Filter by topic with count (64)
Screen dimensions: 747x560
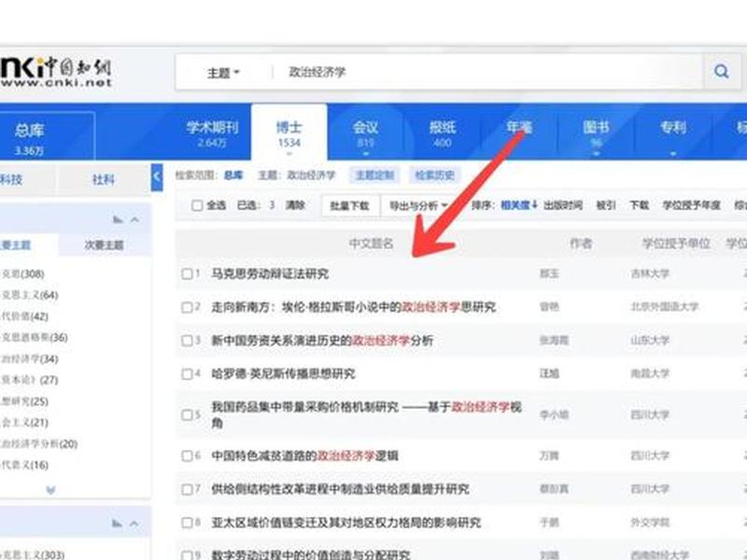pos(30,295)
